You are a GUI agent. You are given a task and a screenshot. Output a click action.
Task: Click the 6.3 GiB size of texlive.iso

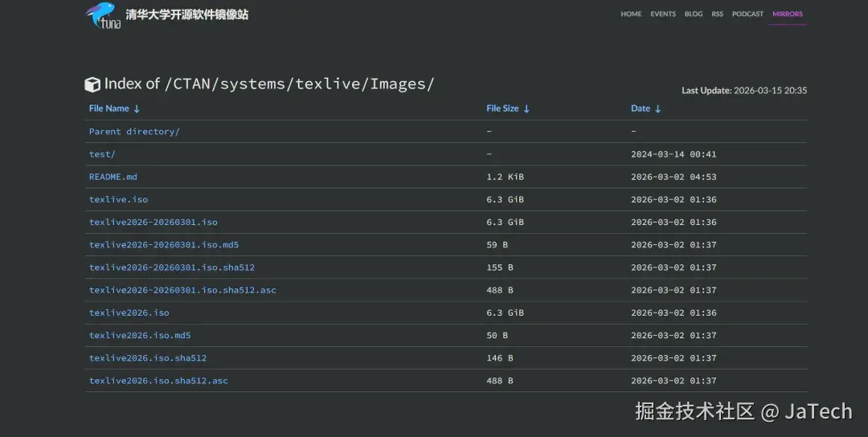[x=505, y=200]
